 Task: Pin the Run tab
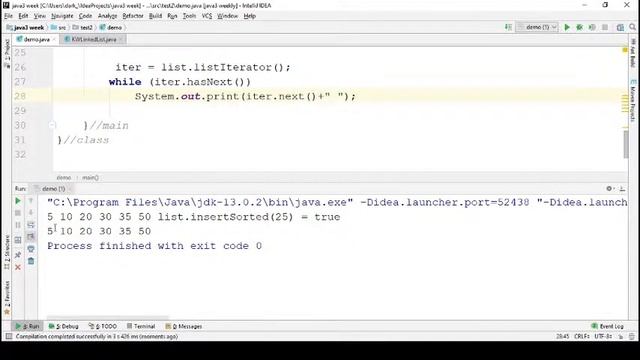click(18, 255)
